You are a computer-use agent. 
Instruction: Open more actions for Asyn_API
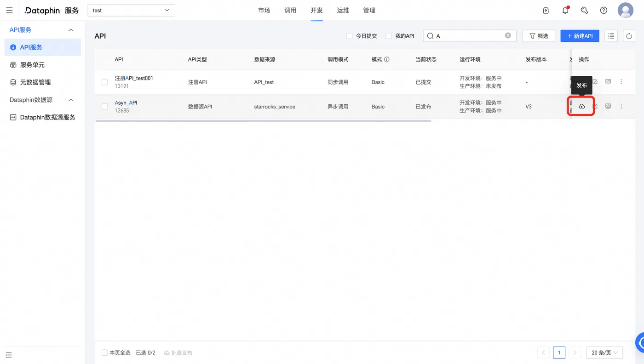pyautogui.click(x=621, y=106)
